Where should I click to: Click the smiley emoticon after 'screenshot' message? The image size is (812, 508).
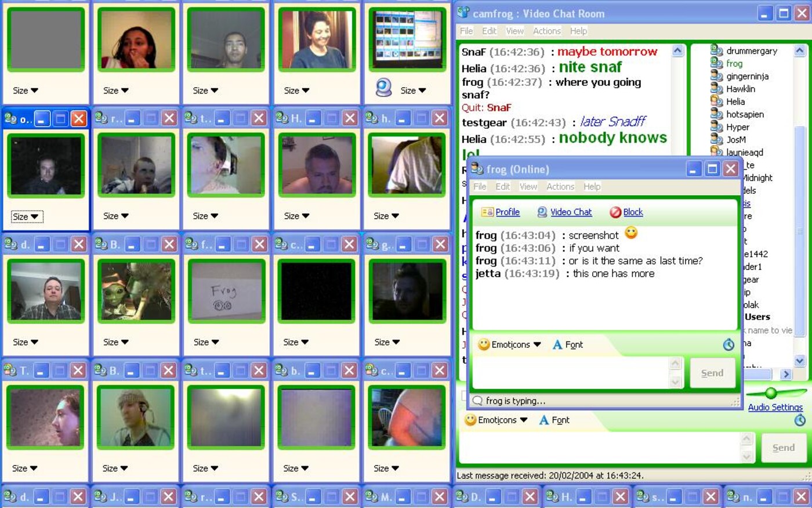coord(631,233)
